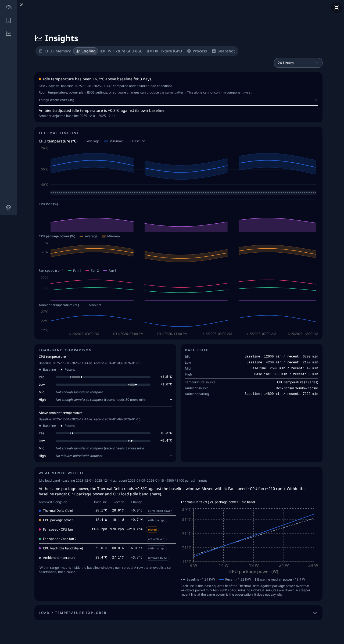Click 'within range' badge on CPU package power row

tap(156, 520)
